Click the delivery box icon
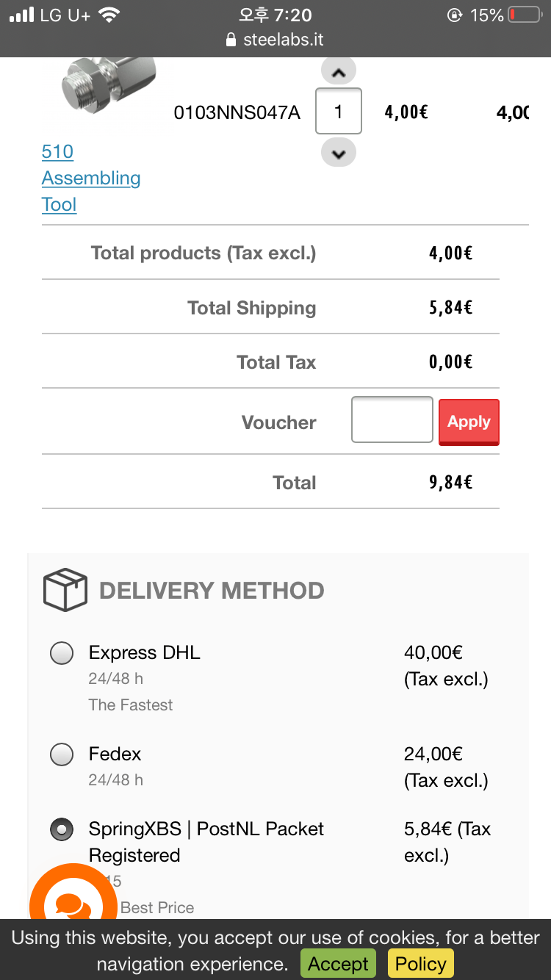Screen dimensions: 551x980 [x=65, y=590]
